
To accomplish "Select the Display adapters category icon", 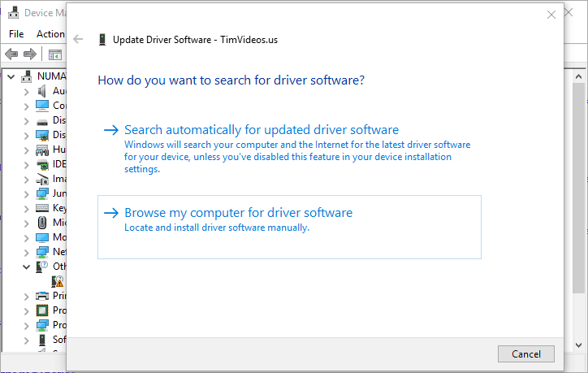I will click(42, 135).
